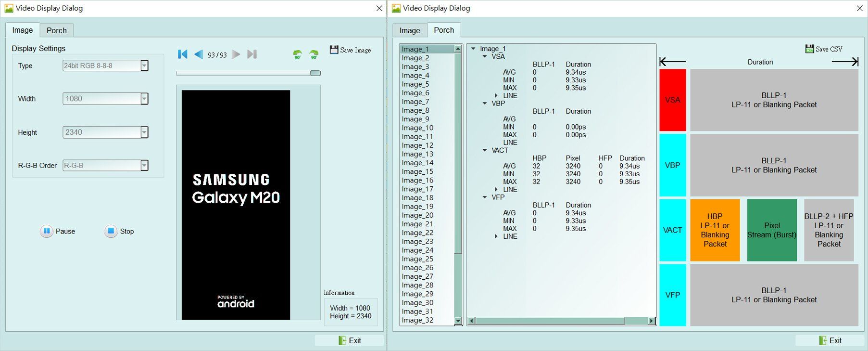Image resolution: width=868 pixels, height=351 pixels.
Task: Rotate image 90 degrees counterclockwise
Action: tap(298, 54)
